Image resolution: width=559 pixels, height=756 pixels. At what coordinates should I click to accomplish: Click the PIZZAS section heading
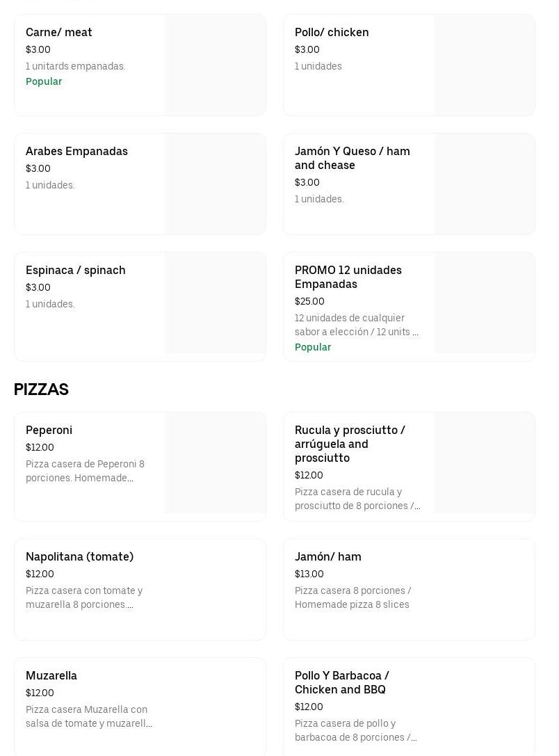click(41, 390)
